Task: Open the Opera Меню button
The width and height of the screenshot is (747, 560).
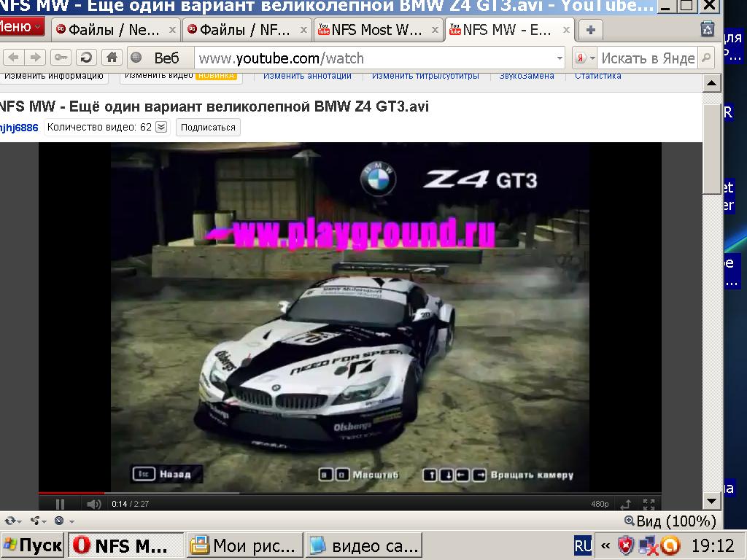Action: pos(20,28)
